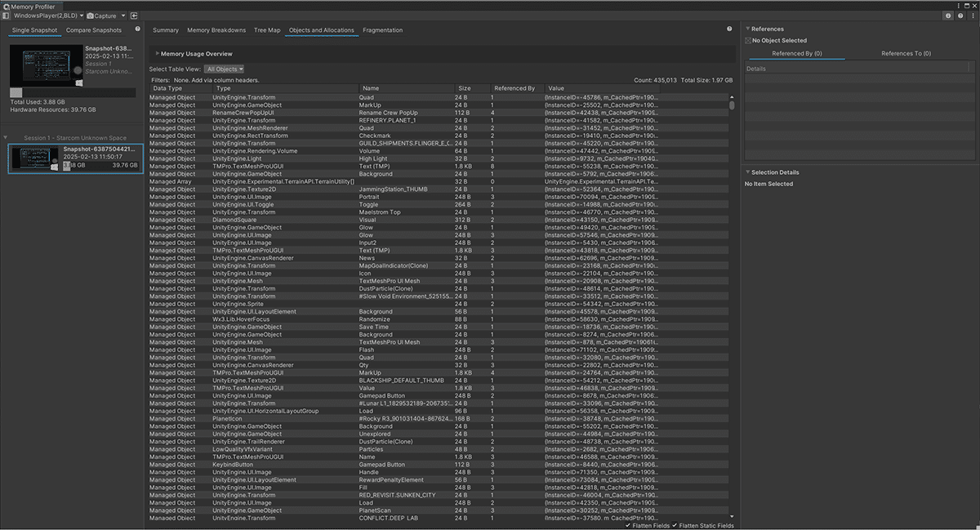Collapse Session 1 - Starcom Unknown Space group
Screen dimensions: 980x530
[x=7, y=138]
